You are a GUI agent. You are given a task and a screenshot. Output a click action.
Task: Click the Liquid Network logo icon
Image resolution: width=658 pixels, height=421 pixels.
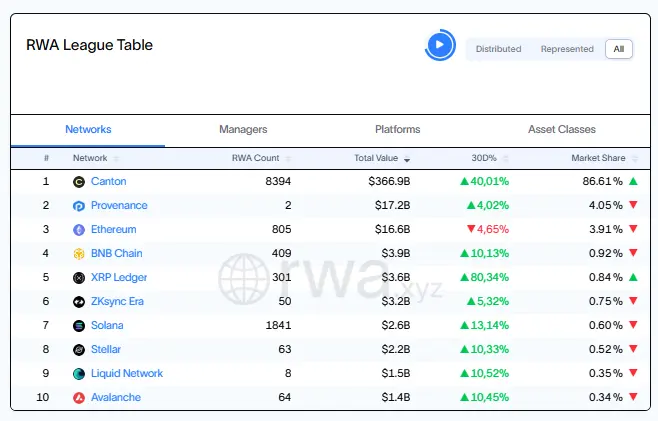[x=79, y=374]
